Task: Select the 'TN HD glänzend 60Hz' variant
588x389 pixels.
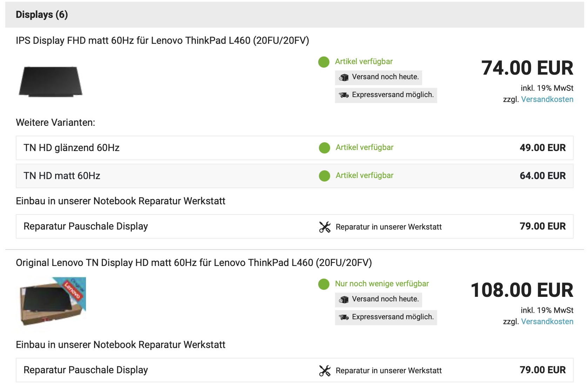Action: click(72, 148)
